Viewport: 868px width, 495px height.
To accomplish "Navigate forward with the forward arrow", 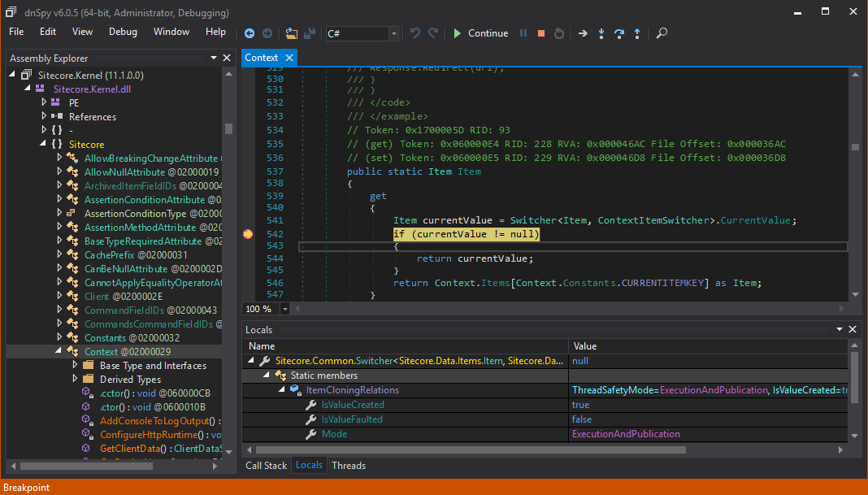I will 267,33.
